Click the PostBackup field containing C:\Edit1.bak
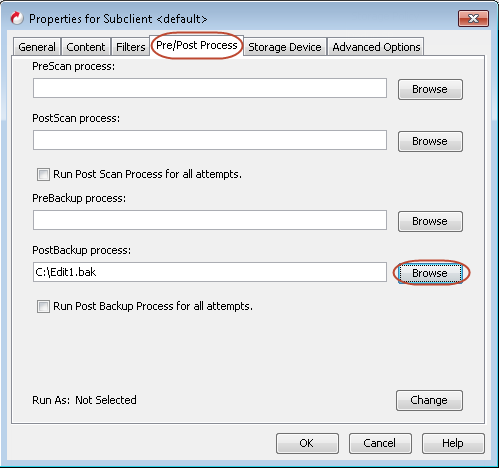 [210, 272]
